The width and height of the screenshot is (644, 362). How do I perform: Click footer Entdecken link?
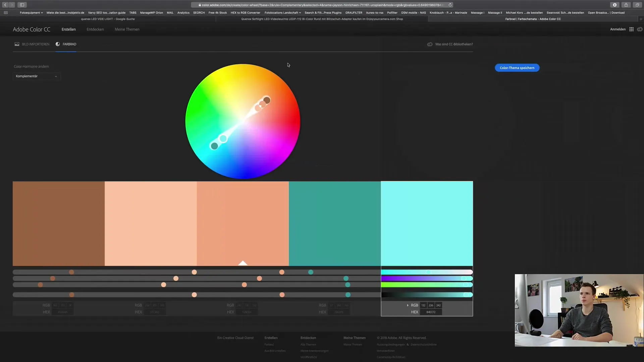tap(308, 338)
